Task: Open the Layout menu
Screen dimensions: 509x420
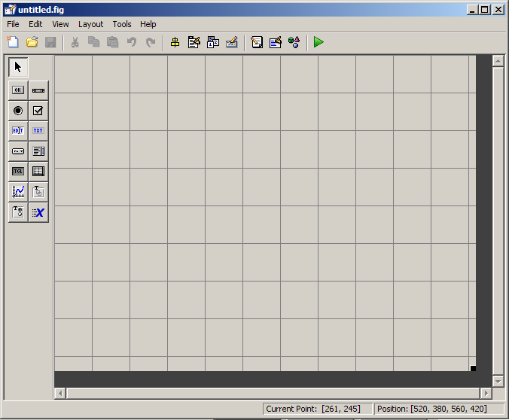Action: click(90, 24)
